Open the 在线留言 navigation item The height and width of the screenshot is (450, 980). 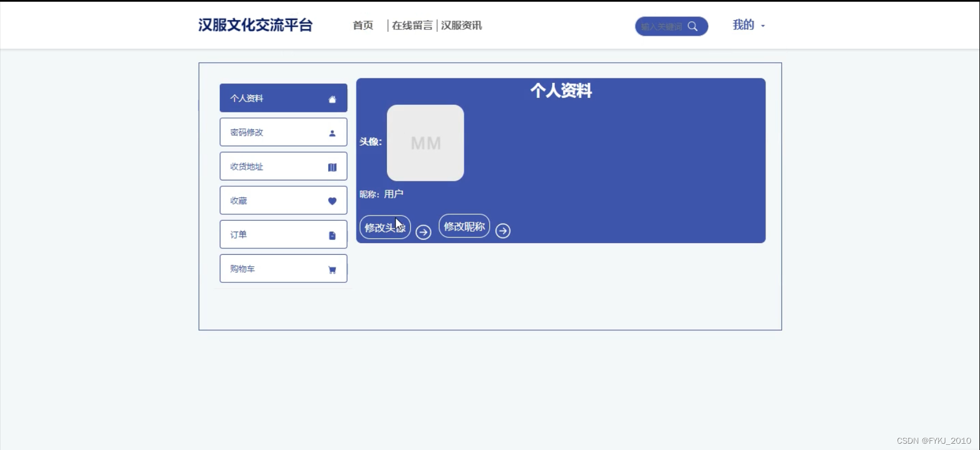click(x=412, y=25)
